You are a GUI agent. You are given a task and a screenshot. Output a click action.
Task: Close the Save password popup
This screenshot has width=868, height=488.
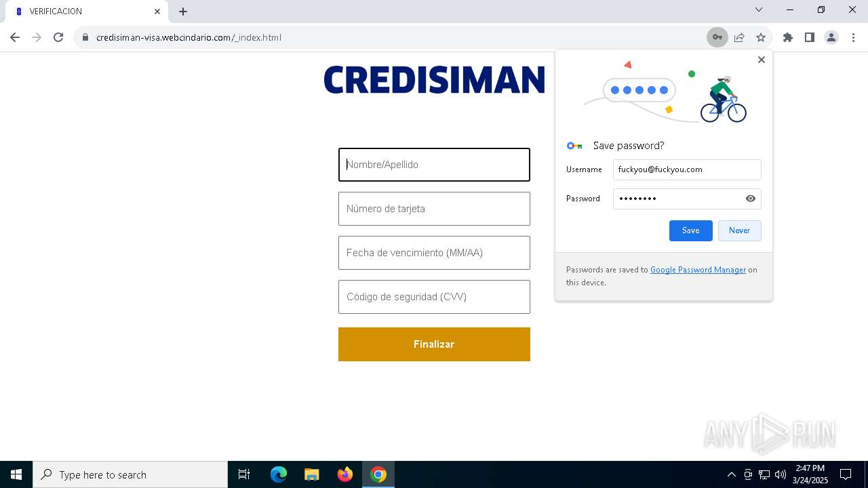click(762, 60)
